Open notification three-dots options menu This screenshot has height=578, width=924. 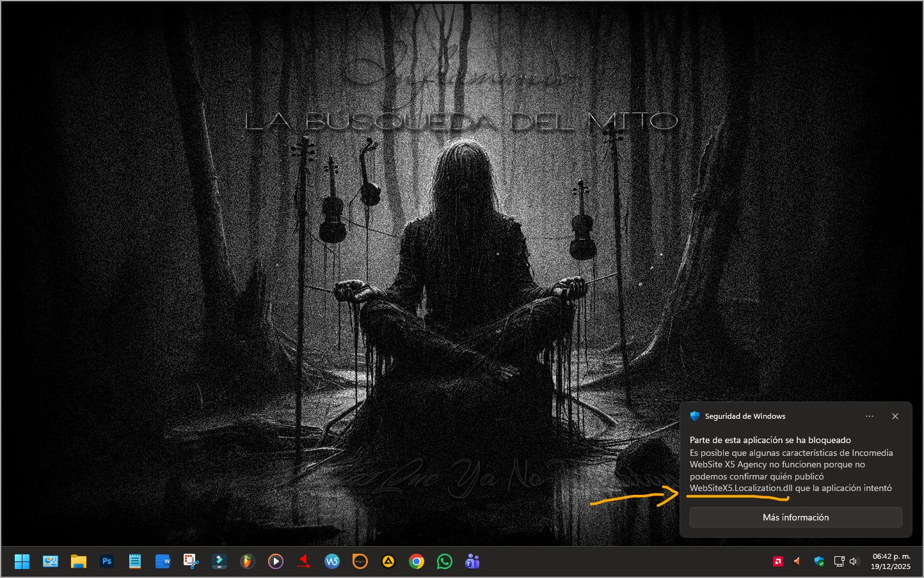click(870, 416)
